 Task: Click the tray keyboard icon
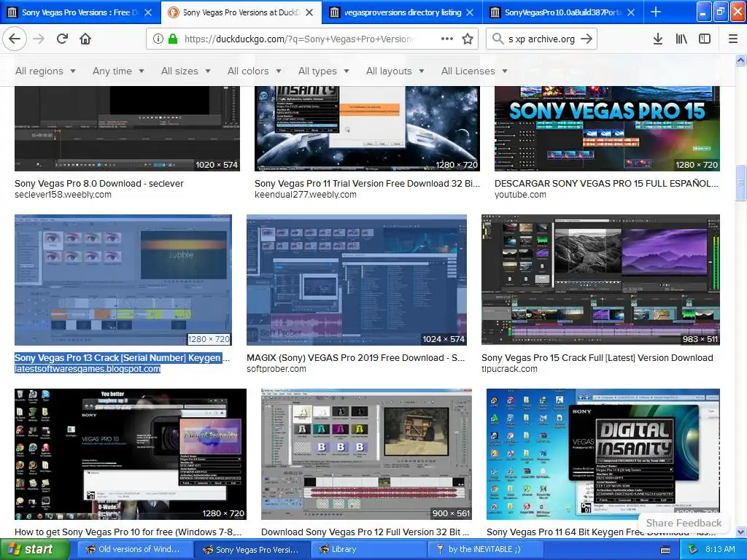coord(665,550)
